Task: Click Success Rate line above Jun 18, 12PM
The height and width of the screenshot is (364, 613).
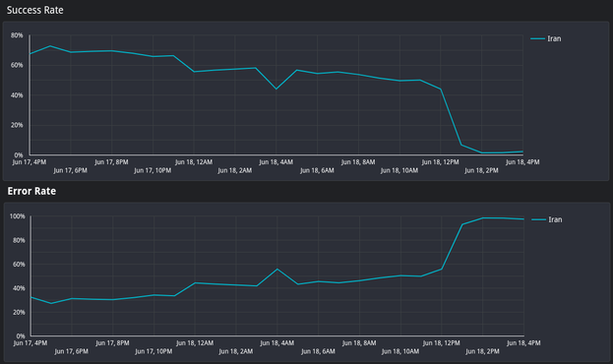Action: click(x=441, y=90)
